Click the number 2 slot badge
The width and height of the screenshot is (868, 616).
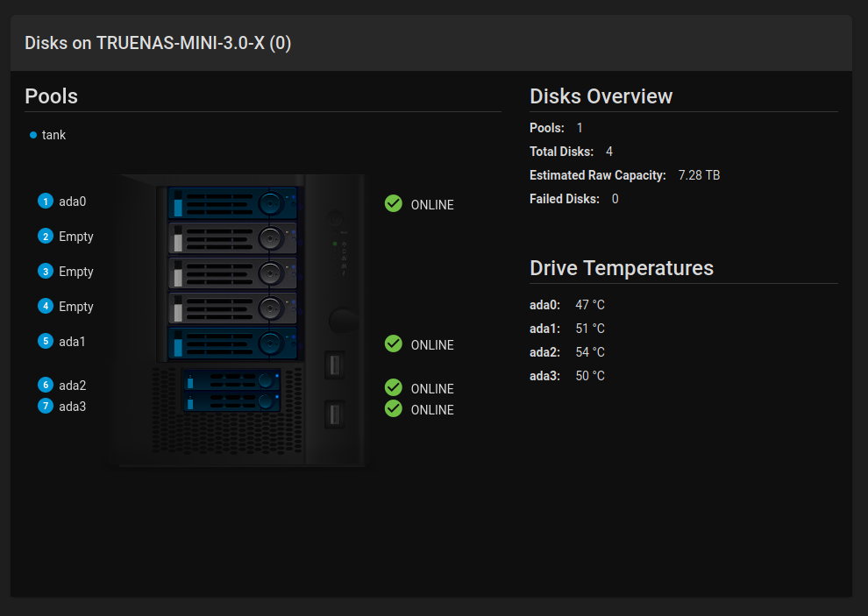(46, 237)
